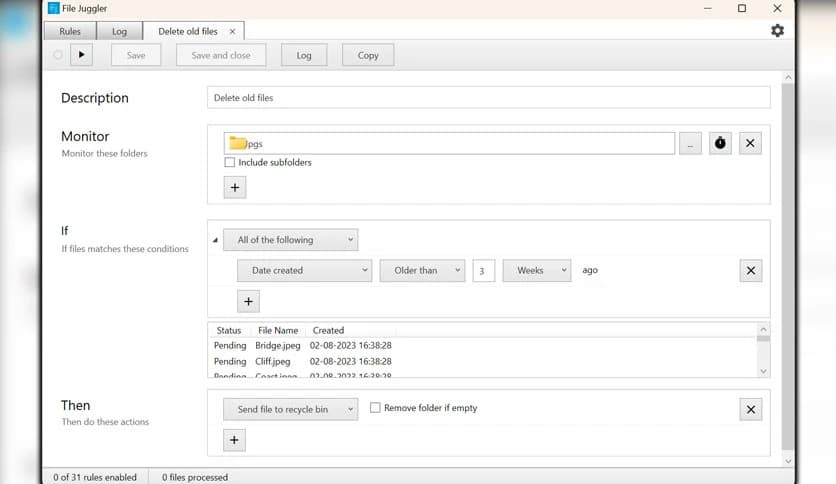Image resolution: width=836 pixels, height=484 pixels.
Task: Click the timer icon for monitored folder
Action: (720, 143)
